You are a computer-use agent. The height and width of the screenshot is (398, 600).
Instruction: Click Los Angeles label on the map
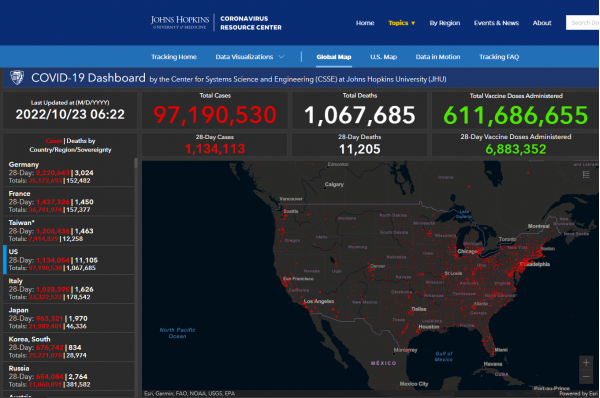pyautogui.click(x=319, y=301)
